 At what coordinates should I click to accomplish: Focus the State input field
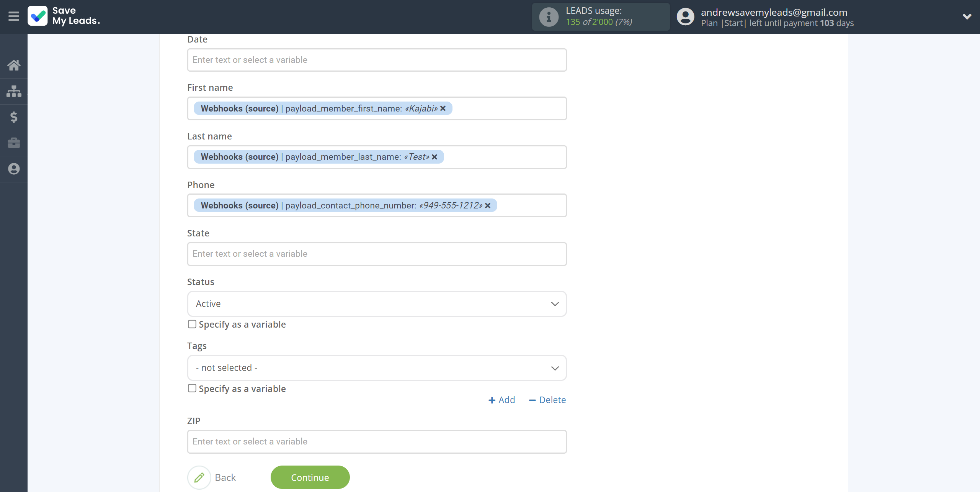377,254
